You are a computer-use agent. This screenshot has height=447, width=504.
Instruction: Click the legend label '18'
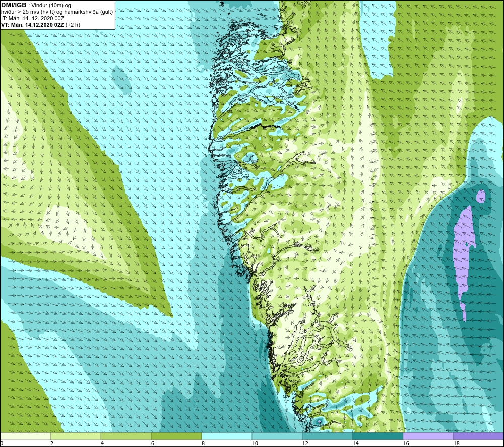pyautogui.click(x=456, y=444)
